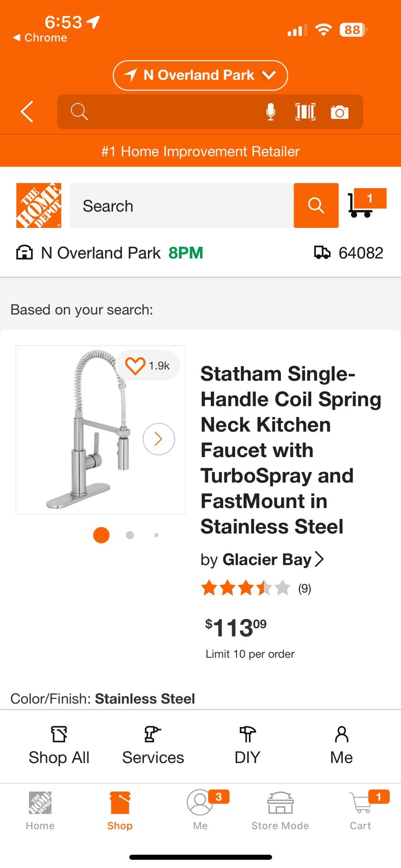This screenshot has height=868, width=401.
Task: Select the second image pagination dot
Action: [x=129, y=535]
